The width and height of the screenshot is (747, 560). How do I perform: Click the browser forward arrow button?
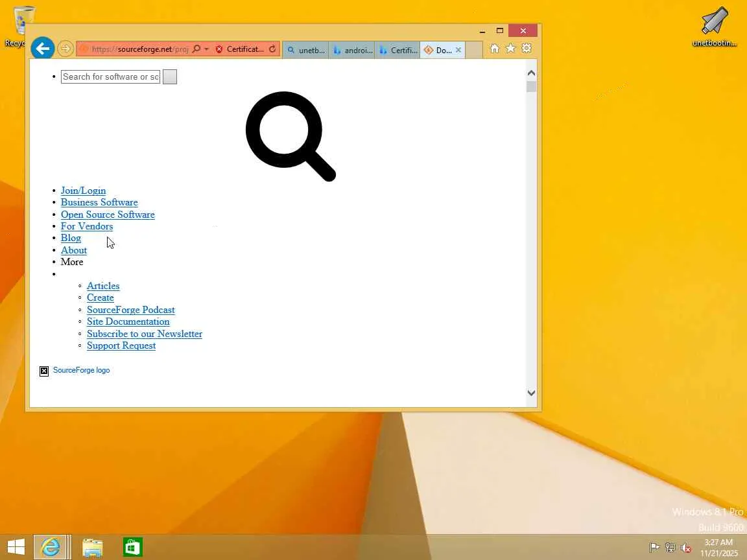coord(65,49)
